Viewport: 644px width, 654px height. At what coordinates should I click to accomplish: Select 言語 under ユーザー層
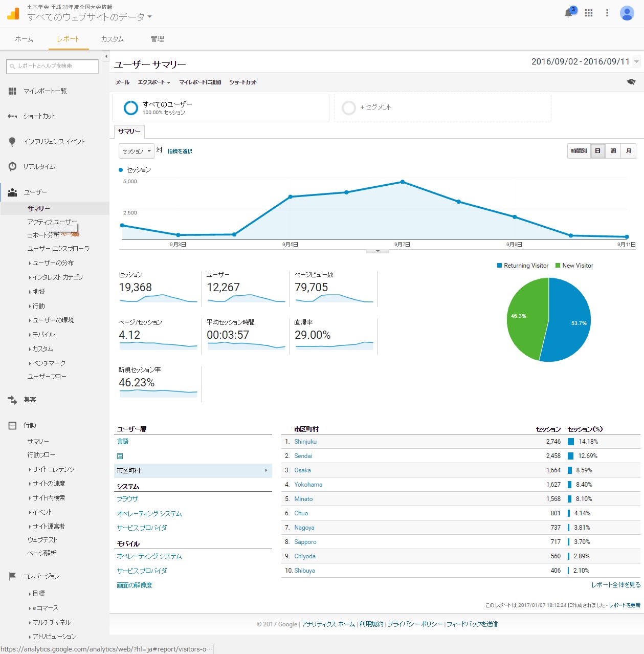123,442
